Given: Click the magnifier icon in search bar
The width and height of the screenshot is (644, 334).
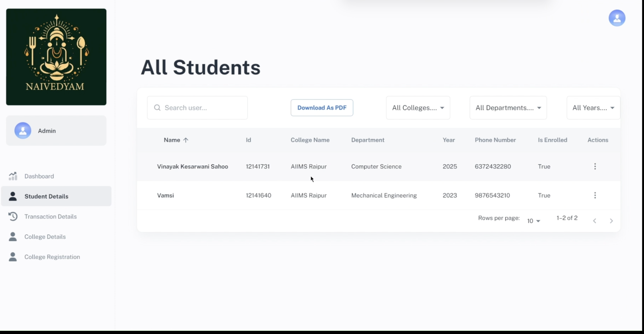Looking at the screenshot, I should 157,108.
